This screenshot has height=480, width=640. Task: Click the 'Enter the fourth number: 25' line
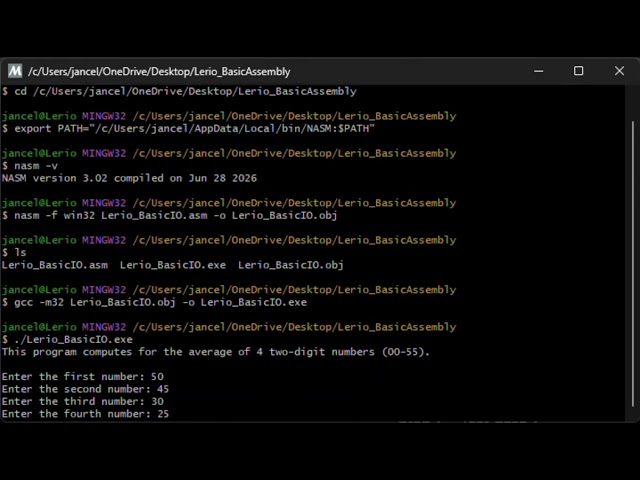click(85, 414)
